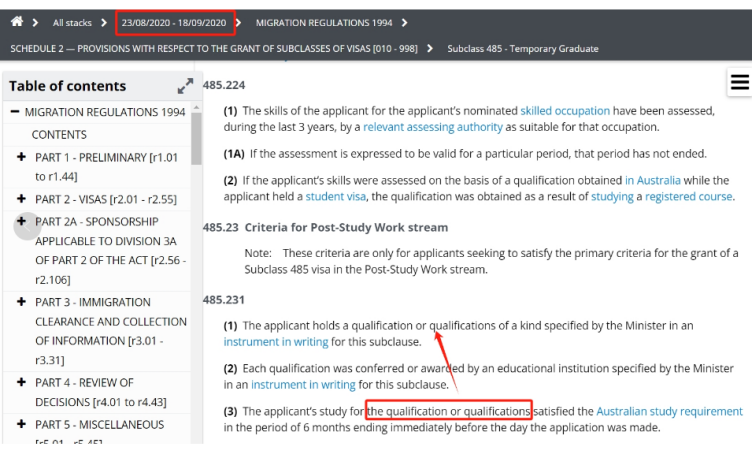This screenshot has height=458, width=753.
Task: Follow the relevant assessing authority link
Action: point(432,127)
